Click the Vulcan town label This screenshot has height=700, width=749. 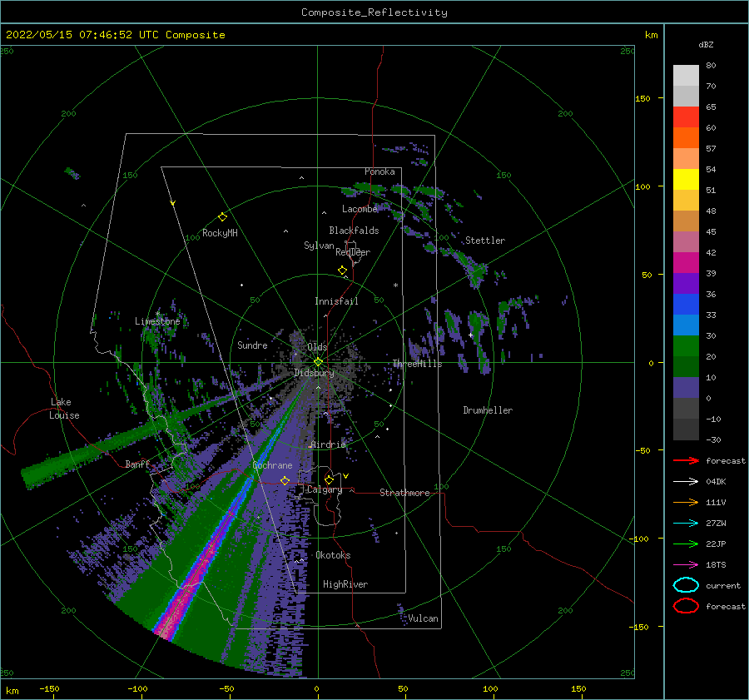click(x=423, y=618)
